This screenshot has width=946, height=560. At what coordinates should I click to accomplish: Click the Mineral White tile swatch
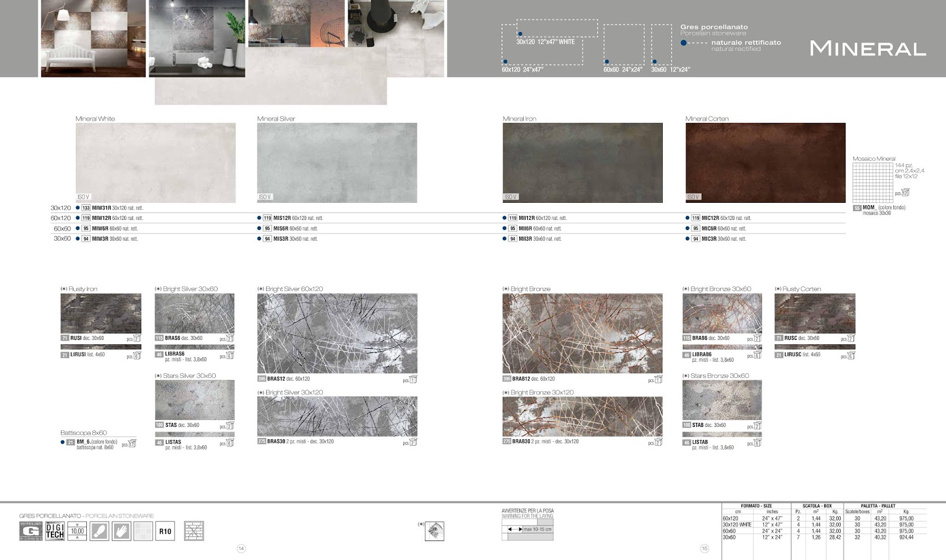[x=155, y=163]
